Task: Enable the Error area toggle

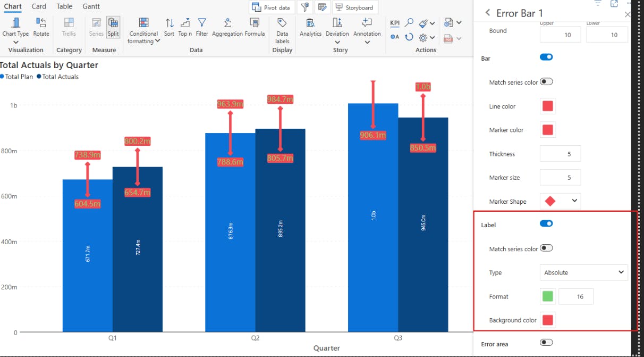Action: [546, 343]
